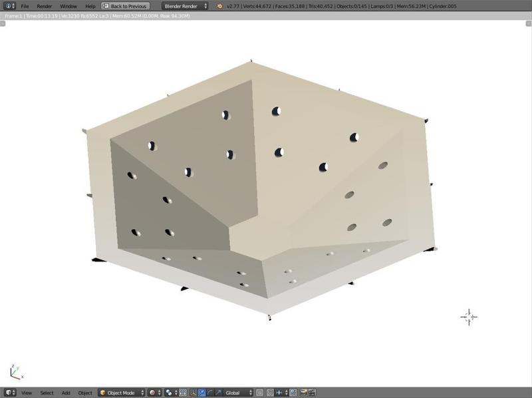Toggle the scale manipulator widget
This screenshot has width=532, height=398.
(219, 393)
